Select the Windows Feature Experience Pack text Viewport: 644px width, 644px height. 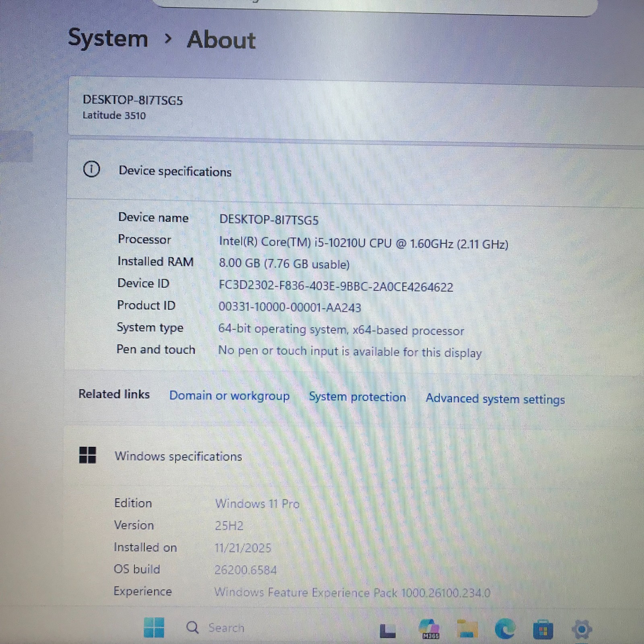click(x=352, y=592)
